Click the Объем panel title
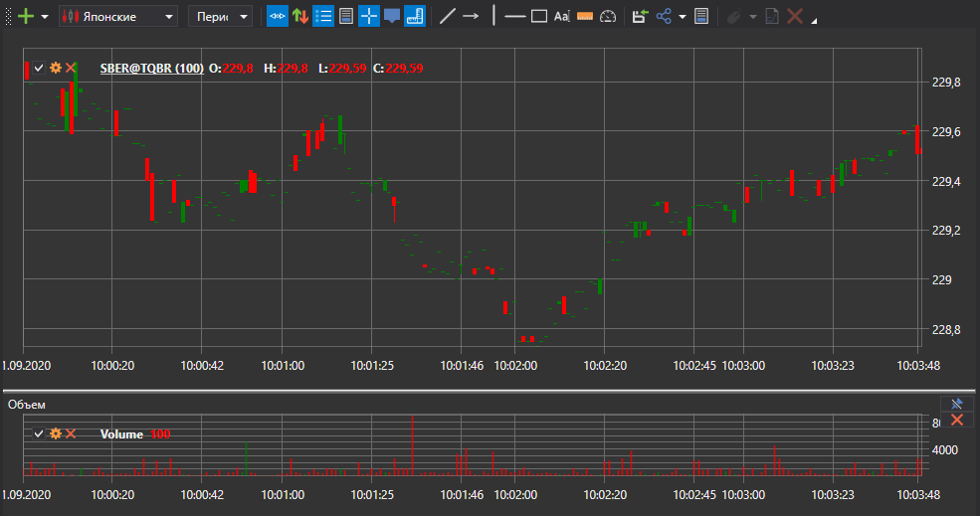The width and height of the screenshot is (980, 516). coord(26,405)
